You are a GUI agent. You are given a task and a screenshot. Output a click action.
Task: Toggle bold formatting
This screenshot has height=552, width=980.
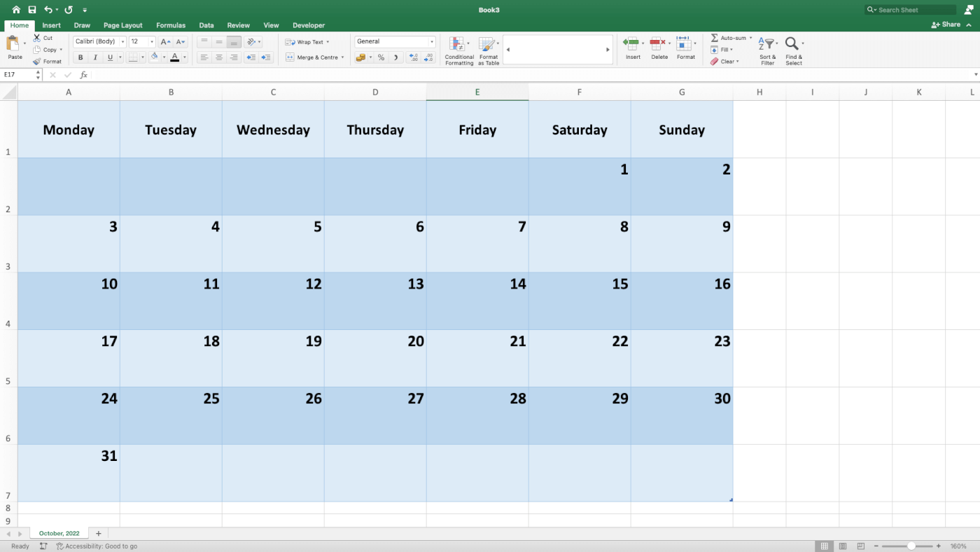(x=80, y=57)
